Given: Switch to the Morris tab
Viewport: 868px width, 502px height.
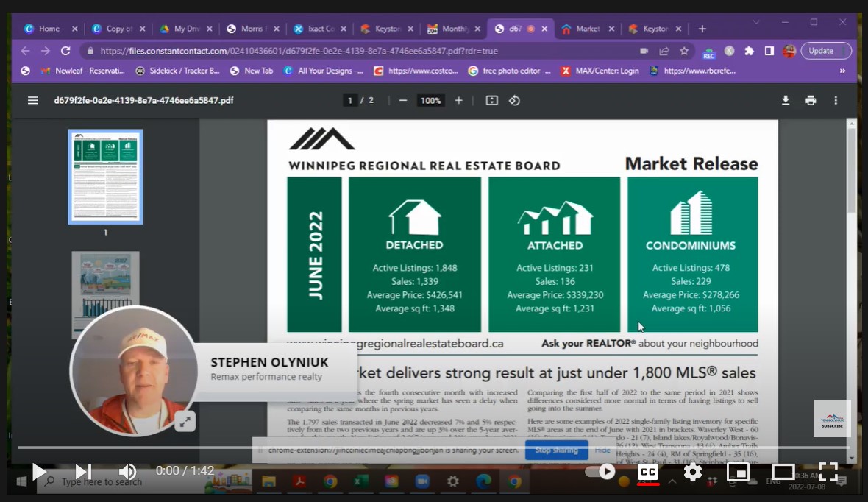Looking at the screenshot, I should pos(253,29).
